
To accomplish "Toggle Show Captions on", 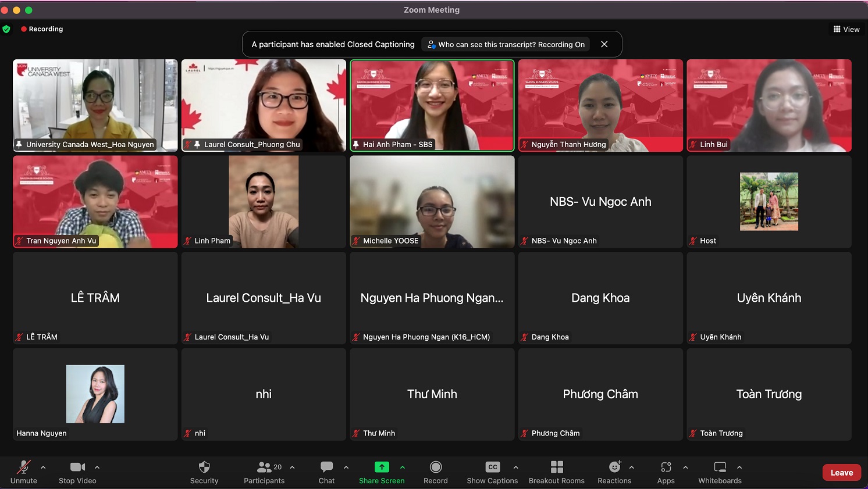I will point(492,472).
